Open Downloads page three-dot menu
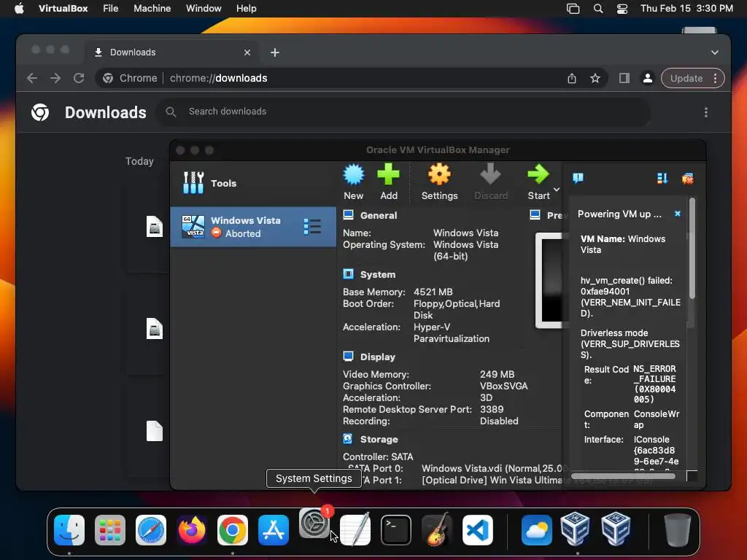Screen dimensions: 747x560 pos(705,112)
